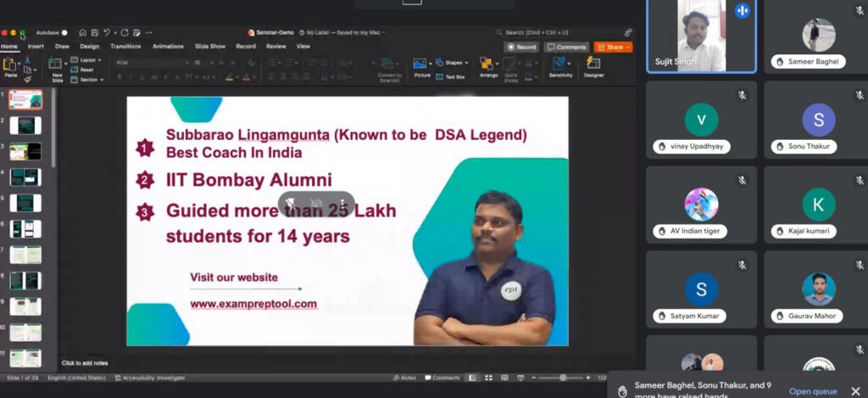Click the text highlight color icon
This screenshot has width=868, height=398.
(229, 77)
